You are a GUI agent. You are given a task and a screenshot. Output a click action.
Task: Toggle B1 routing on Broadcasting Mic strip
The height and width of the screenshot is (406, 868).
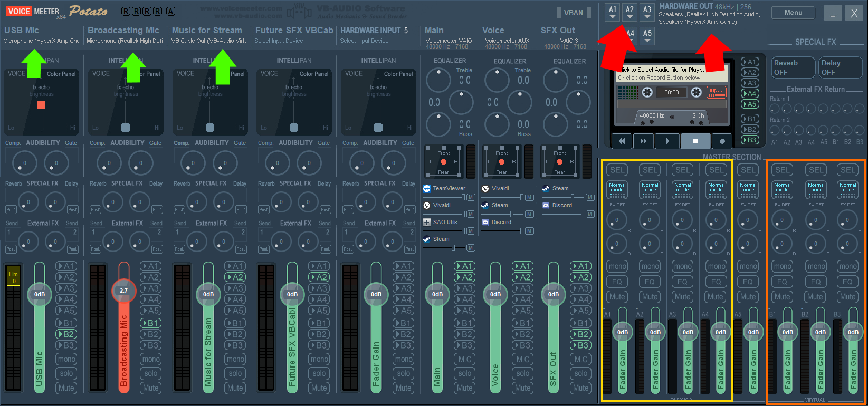(x=150, y=323)
